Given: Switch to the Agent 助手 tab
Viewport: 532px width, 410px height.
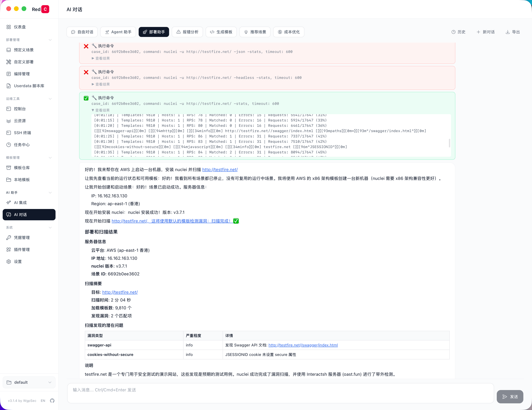Looking at the screenshot, I should tap(118, 32).
